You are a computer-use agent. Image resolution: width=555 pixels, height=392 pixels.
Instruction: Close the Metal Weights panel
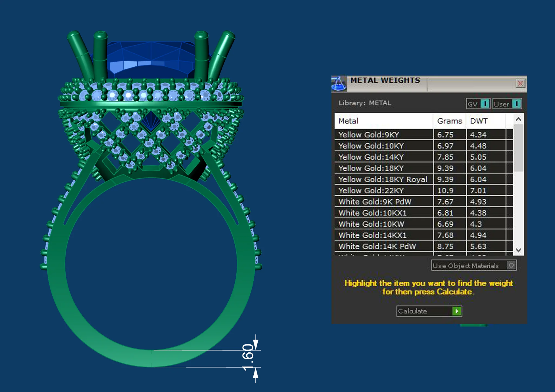click(x=520, y=83)
